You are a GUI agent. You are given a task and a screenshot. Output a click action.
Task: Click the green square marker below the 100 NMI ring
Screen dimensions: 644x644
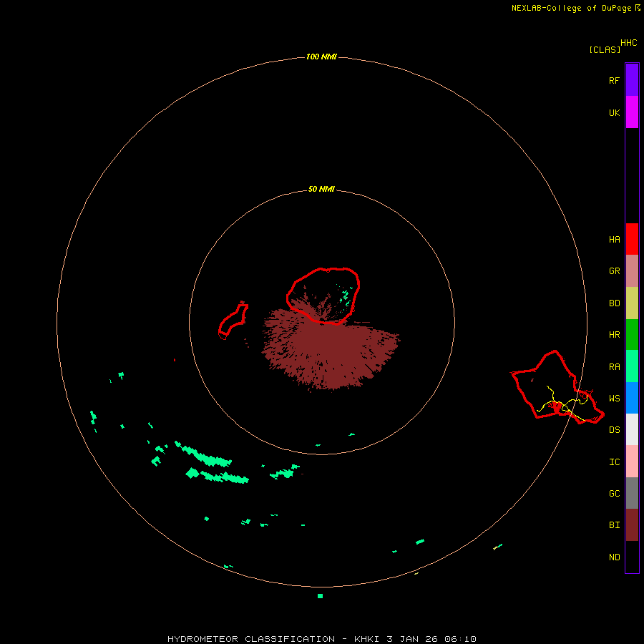(x=320, y=596)
